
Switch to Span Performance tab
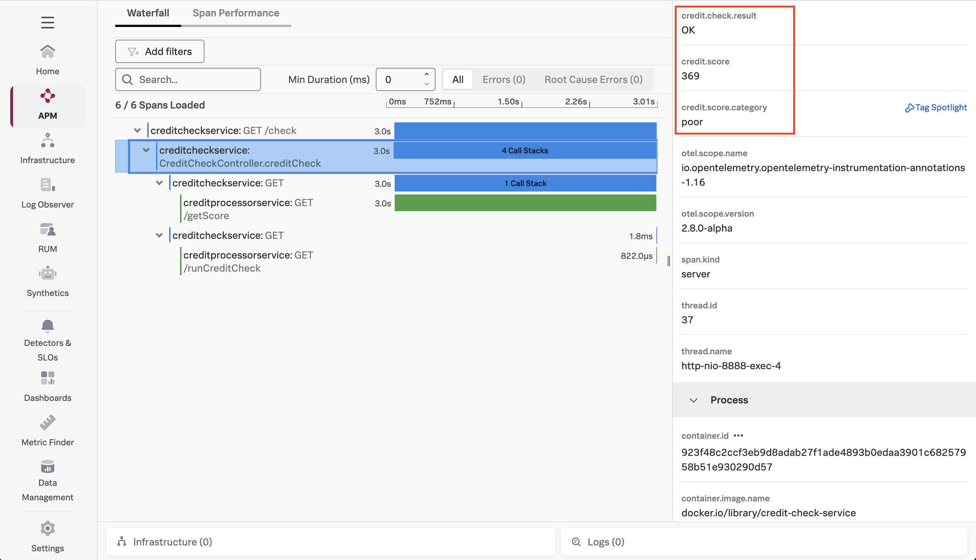[235, 13]
